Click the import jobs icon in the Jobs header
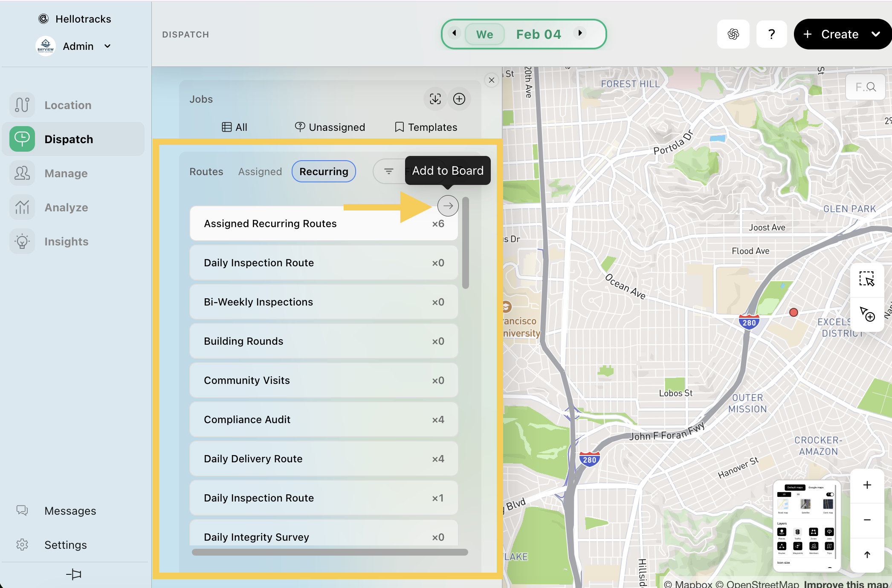The height and width of the screenshot is (588, 892). tap(435, 99)
